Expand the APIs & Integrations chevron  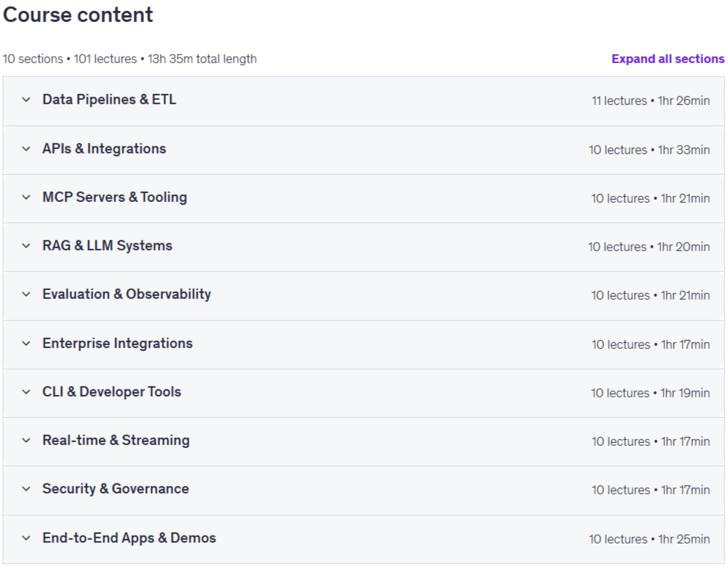(26, 148)
